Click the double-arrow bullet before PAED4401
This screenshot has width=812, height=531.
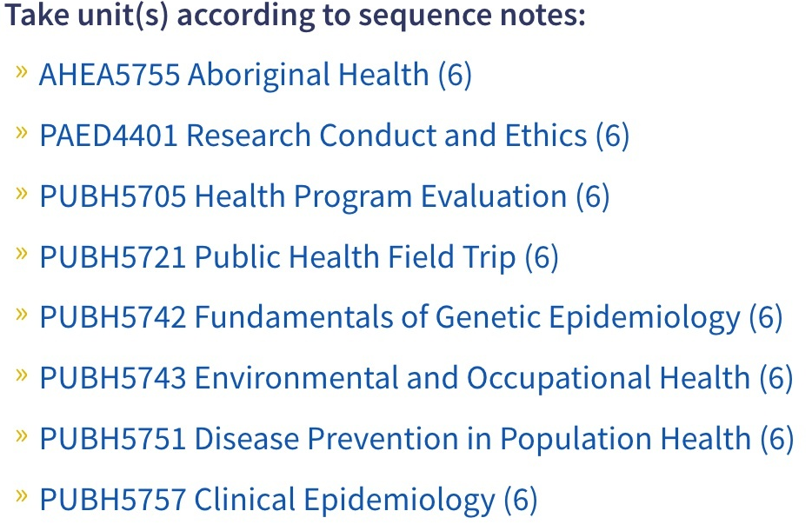tap(23, 132)
